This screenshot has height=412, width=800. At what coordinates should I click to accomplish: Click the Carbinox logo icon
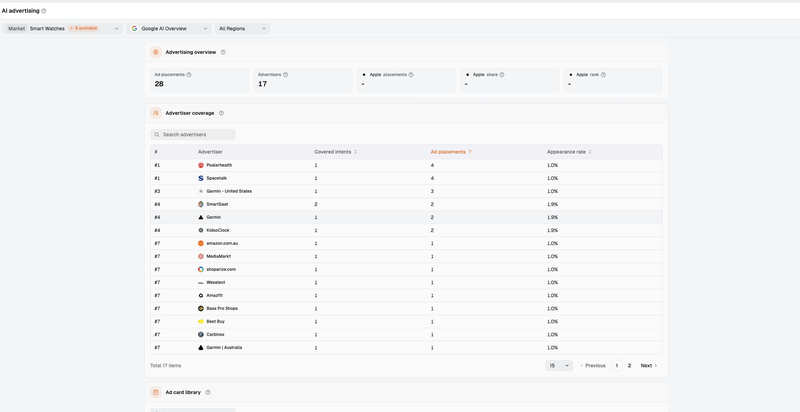click(201, 334)
